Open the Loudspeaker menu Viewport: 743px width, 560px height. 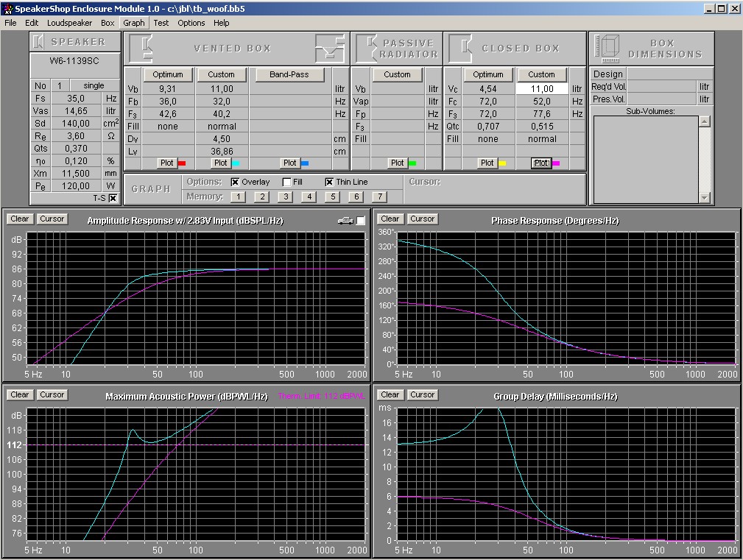(69, 23)
